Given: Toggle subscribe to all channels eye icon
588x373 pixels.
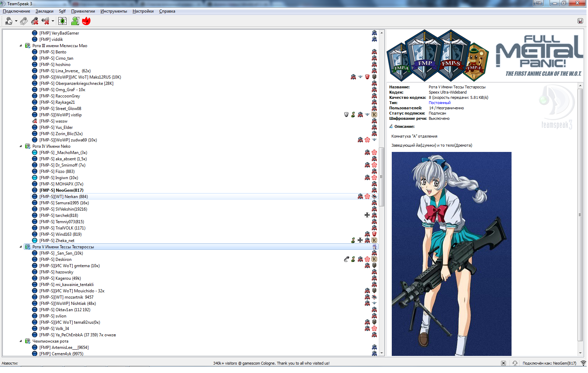Looking at the screenshot, I should point(63,21).
